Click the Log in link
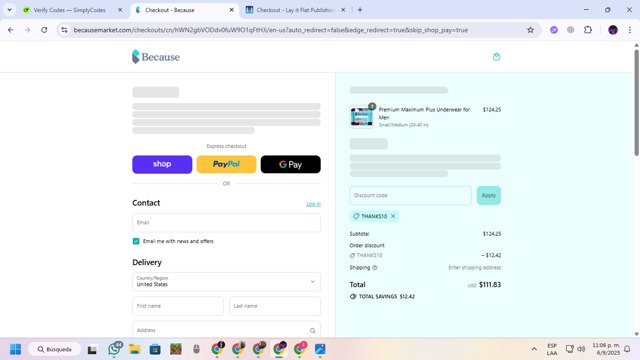The image size is (640, 360). [x=313, y=204]
